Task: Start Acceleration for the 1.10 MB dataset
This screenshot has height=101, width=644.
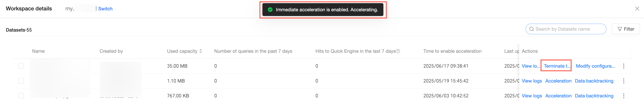Action: click(558, 81)
